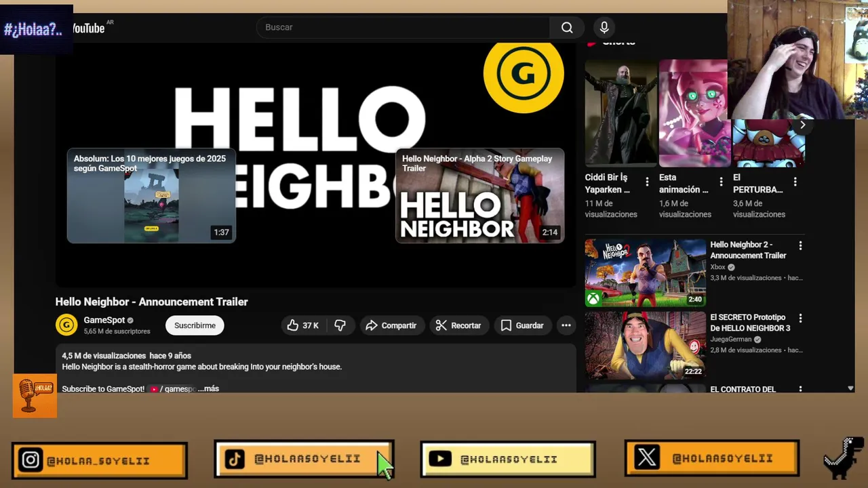Click El SECRETO Prototipo De HELLO NEIGHBOR 3 title
868x488 pixels.
pos(750,323)
